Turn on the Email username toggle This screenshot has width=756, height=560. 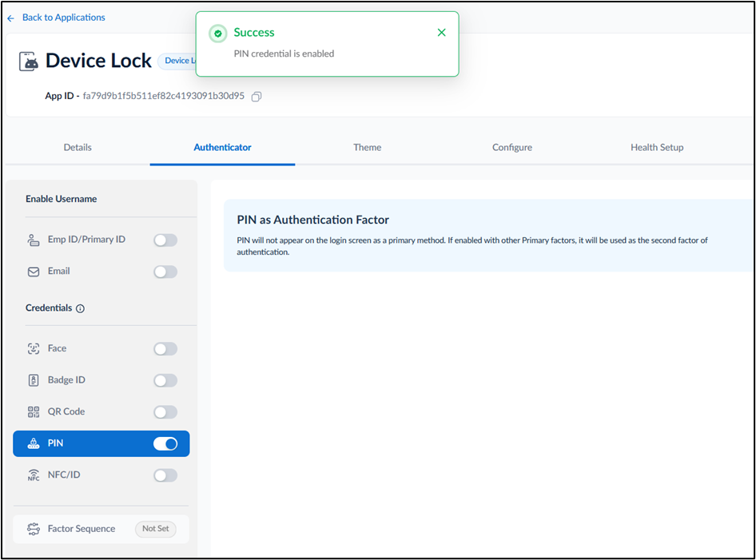click(165, 272)
